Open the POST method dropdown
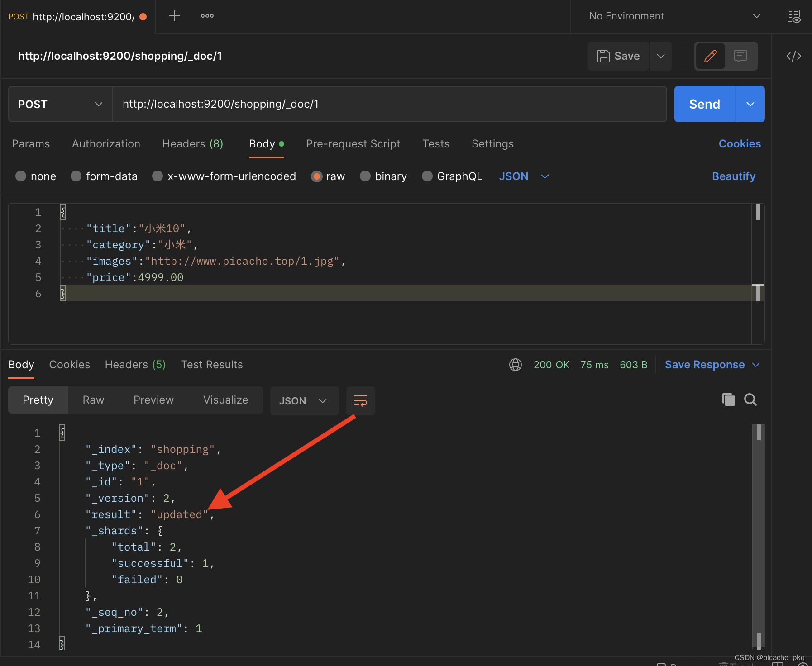This screenshot has width=812, height=666. (60, 104)
